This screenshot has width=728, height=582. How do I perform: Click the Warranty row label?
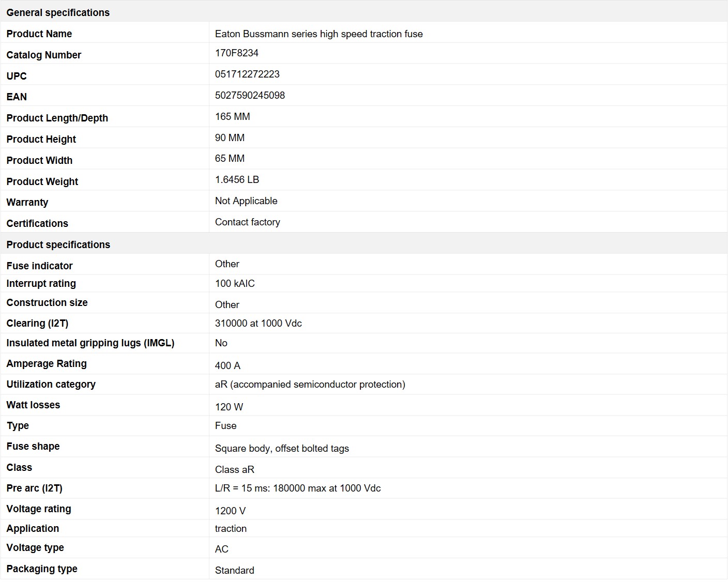click(x=27, y=202)
